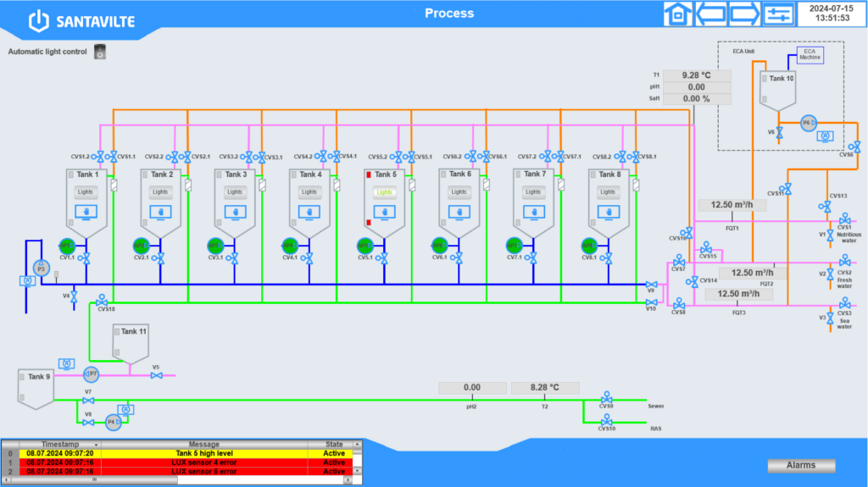
Task: Select valve CVS9 on Sewer line
Action: (x=607, y=398)
